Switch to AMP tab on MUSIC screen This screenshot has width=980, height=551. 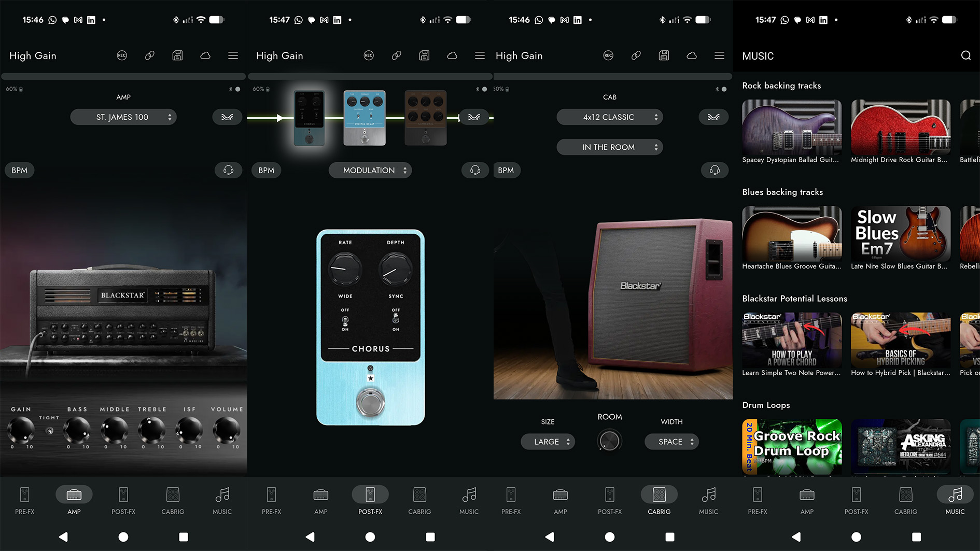(x=807, y=501)
